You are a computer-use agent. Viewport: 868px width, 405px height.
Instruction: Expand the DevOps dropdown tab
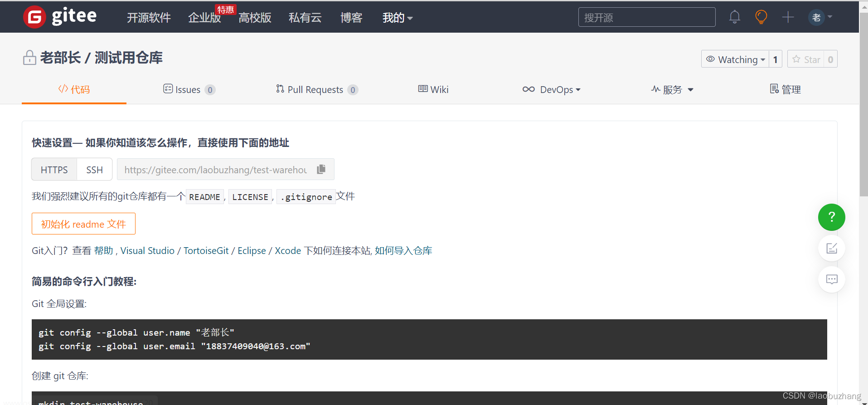coord(551,89)
